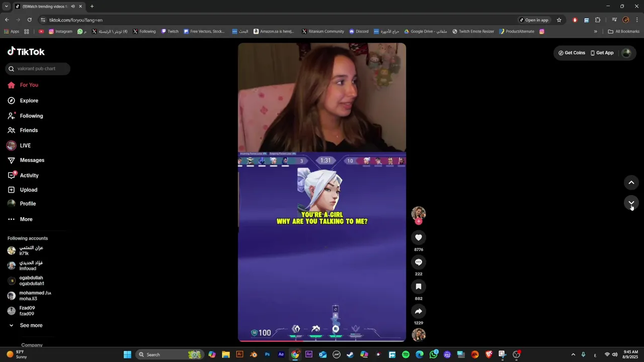Show hidden system tray icons
This screenshot has height=362, width=644.
573,354
